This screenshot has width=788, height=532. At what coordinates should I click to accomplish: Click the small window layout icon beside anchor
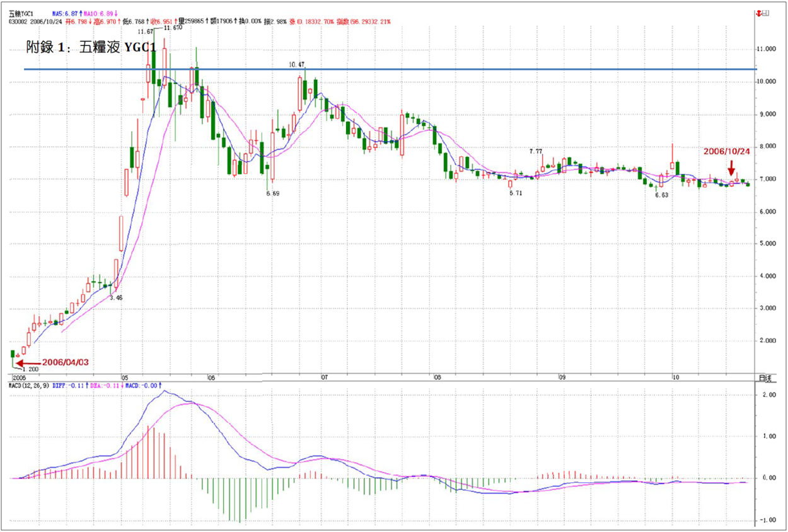[765, 13]
